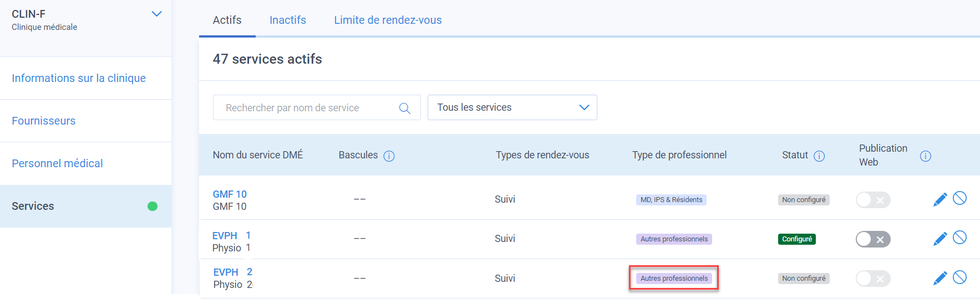Click Non configuré badge in EVPH 2 row
This screenshot has height=299, width=980.
coord(804,279)
